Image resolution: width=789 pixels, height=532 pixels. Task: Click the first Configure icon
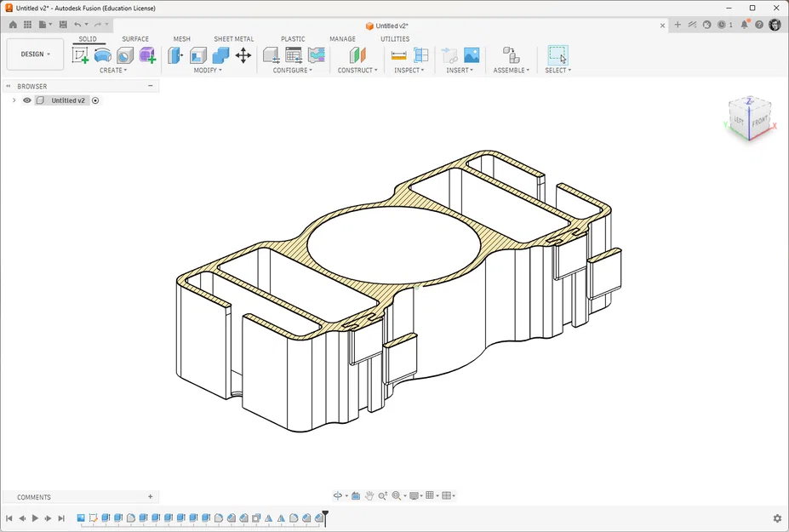tap(272, 54)
